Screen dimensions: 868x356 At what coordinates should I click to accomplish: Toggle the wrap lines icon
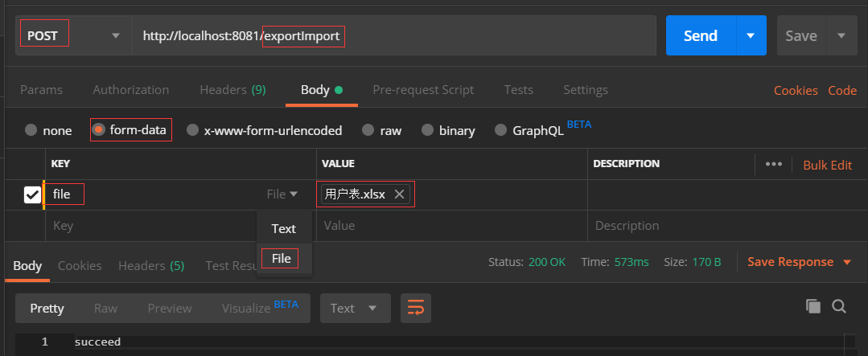tap(416, 309)
